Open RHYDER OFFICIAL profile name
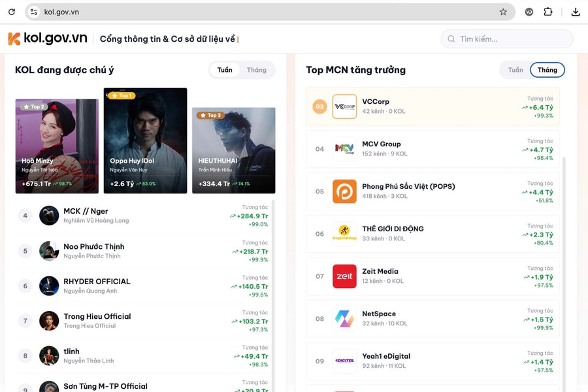 pos(97,282)
